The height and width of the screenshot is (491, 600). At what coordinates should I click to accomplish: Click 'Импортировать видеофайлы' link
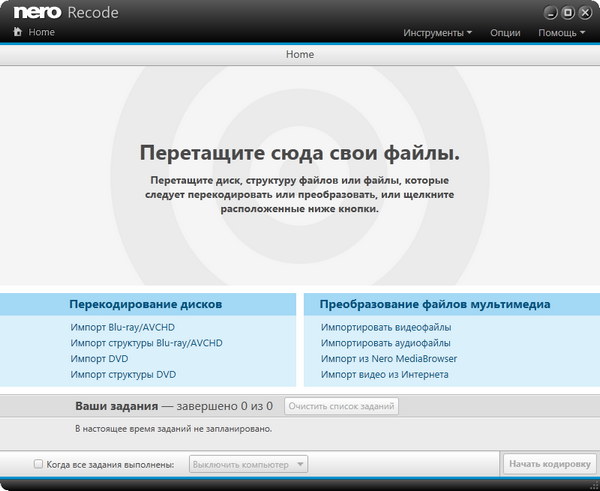[x=386, y=327]
